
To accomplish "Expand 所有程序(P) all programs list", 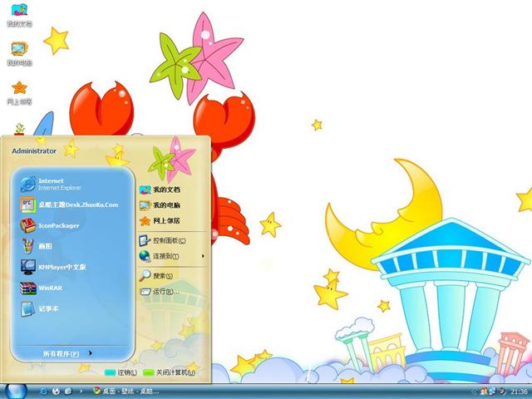I will tap(67, 353).
